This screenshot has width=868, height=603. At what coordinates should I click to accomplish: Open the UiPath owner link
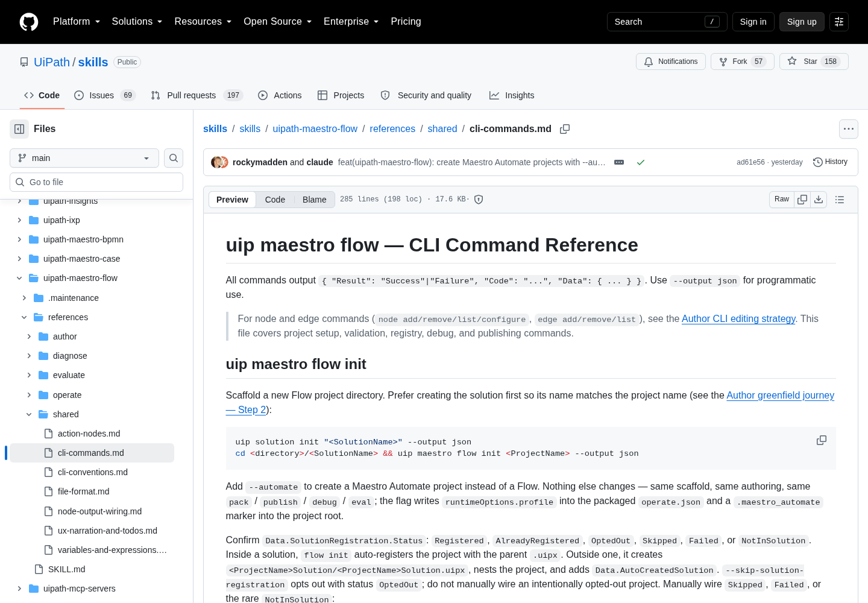(52, 62)
